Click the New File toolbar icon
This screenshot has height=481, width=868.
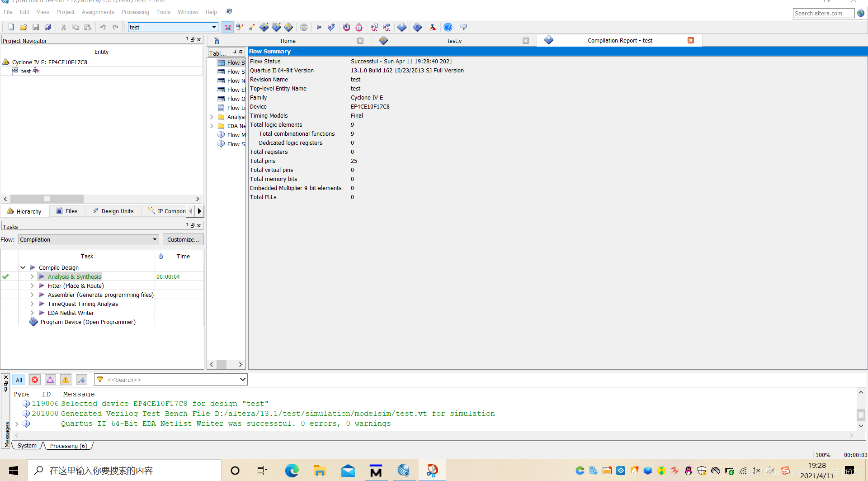tap(11, 27)
